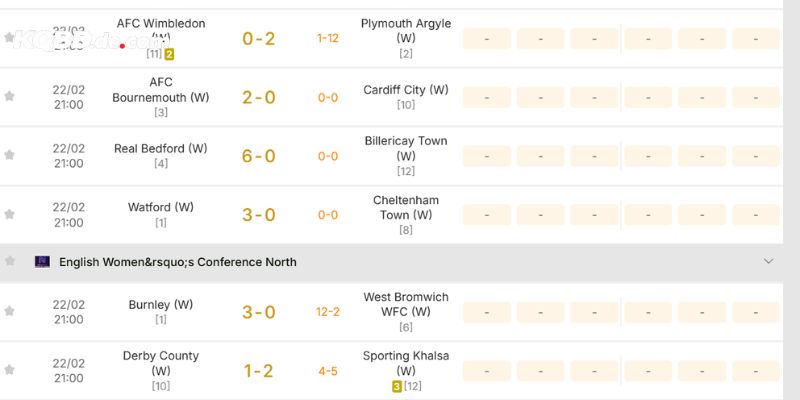800x400 pixels.
Task: Select last odds cell in Burnley row
Action: [755, 312]
